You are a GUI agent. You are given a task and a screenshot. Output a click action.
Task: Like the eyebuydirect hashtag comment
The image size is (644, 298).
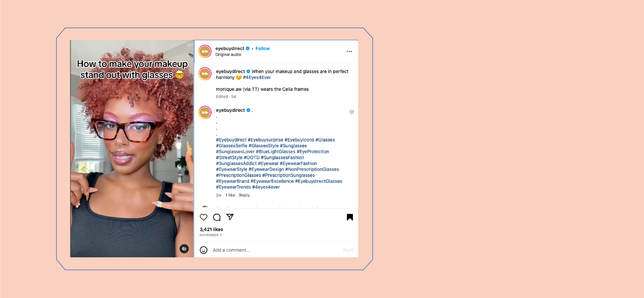[x=352, y=112]
